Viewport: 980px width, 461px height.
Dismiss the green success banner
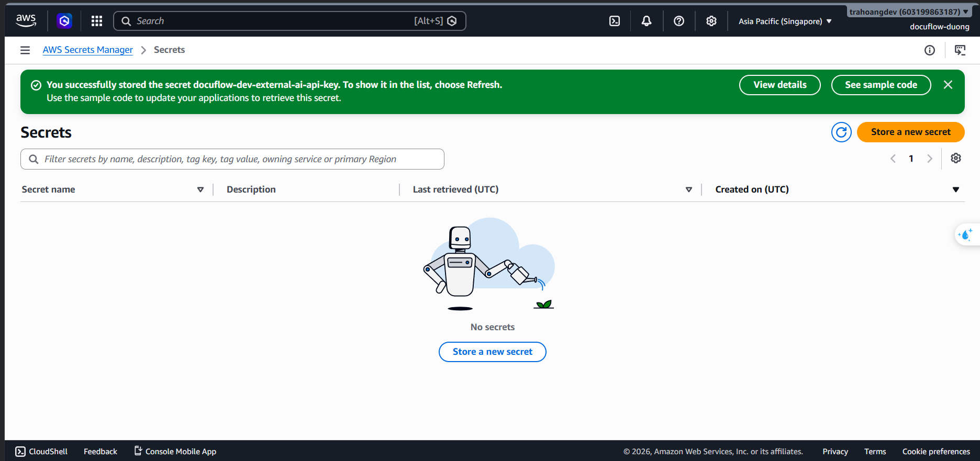point(948,85)
